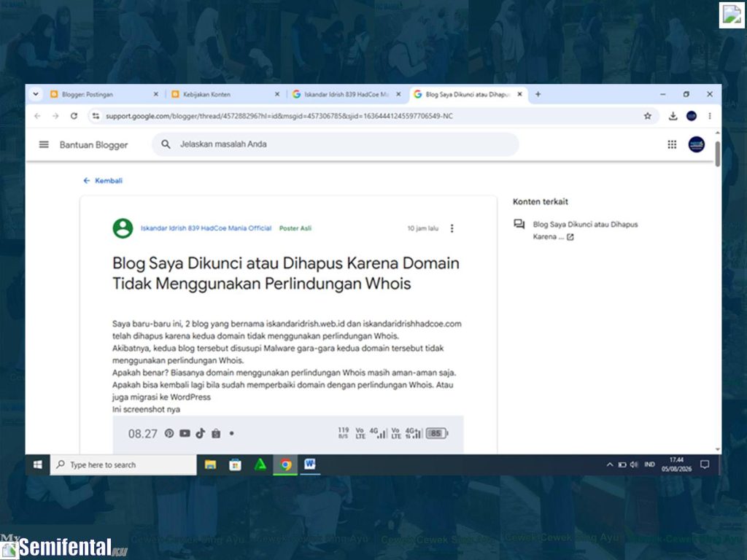This screenshot has height=560, width=747.
Task: Click the Type here to search box
Action: [123, 464]
